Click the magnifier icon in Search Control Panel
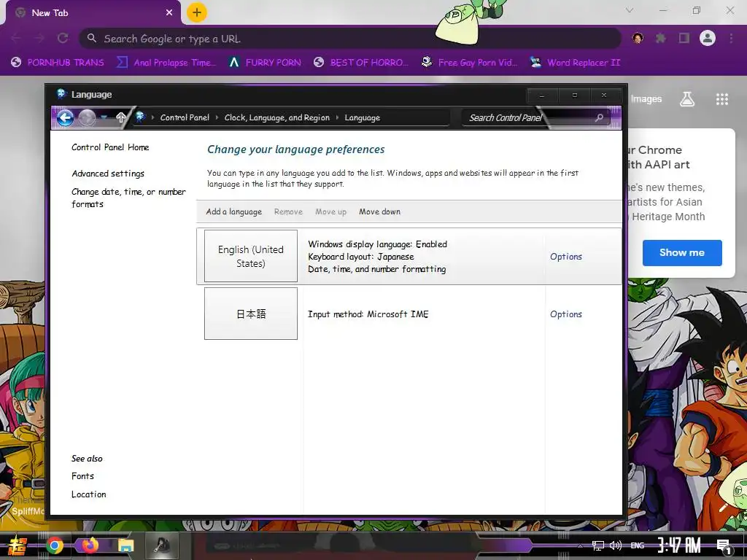 (x=600, y=117)
